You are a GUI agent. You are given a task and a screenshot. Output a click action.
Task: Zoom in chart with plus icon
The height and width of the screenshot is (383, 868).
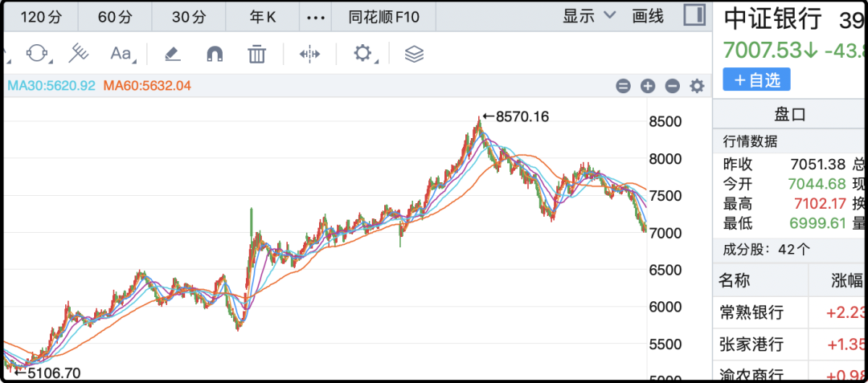click(x=648, y=86)
